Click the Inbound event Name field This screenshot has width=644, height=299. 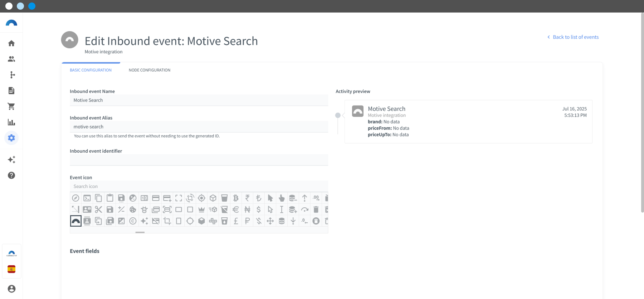pos(199,100)
